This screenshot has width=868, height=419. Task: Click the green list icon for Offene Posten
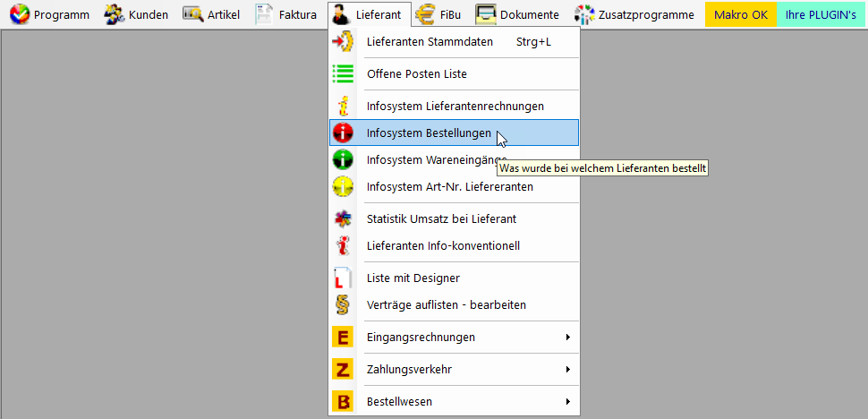[x=343, y=73]
